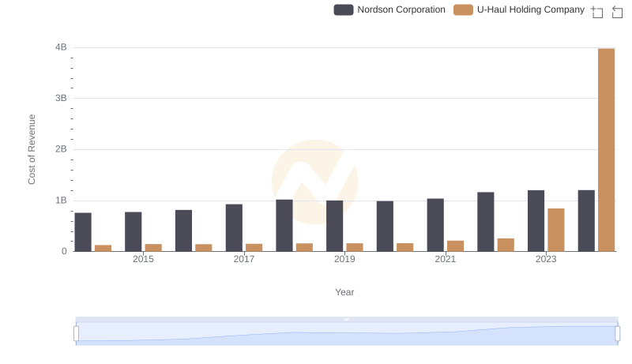Screen dimensions: 632x364
Task: Click the U-Haul Holding Company tan legend swatch
Action: pos(463,9)
